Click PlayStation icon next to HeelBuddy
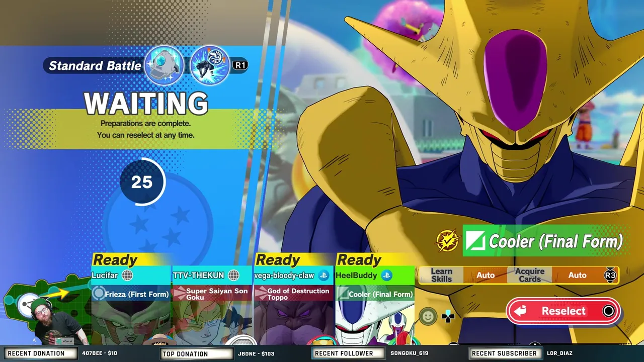Viewport: 644px width, 362px height. point(386,275)
